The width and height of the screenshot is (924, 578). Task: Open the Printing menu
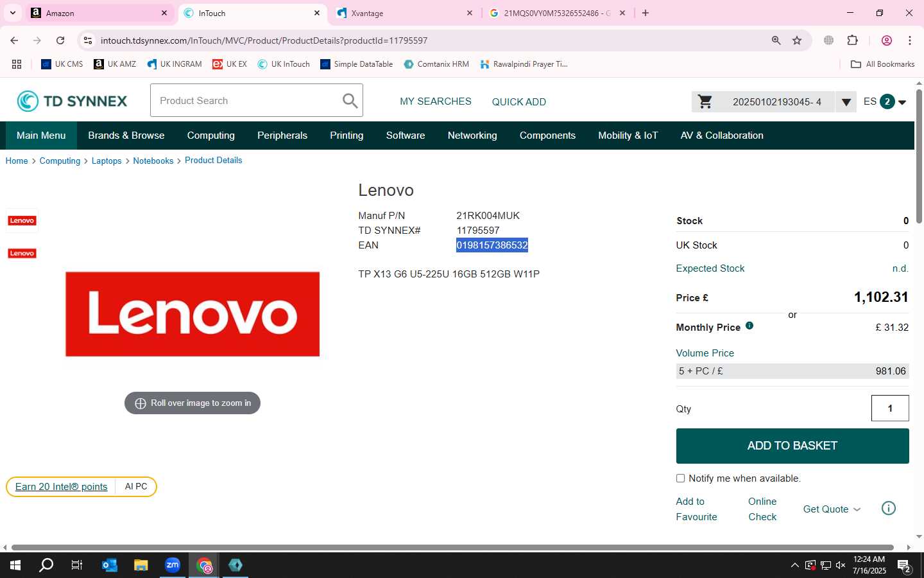coord(346,136)
